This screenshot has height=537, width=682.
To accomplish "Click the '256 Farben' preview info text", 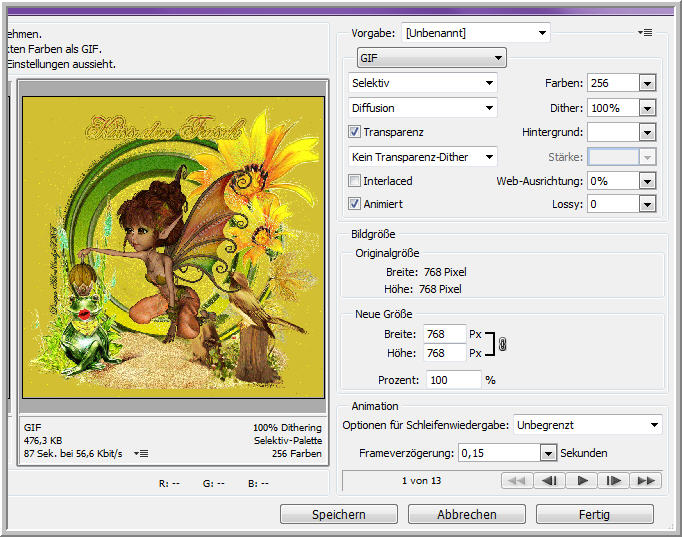I will point(297,454).
